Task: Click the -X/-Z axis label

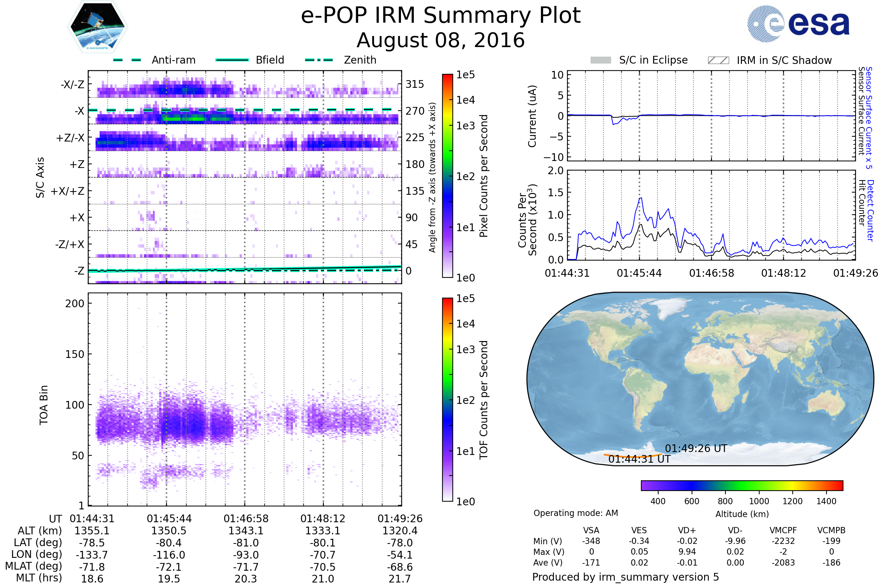Action: coord(72,85)
